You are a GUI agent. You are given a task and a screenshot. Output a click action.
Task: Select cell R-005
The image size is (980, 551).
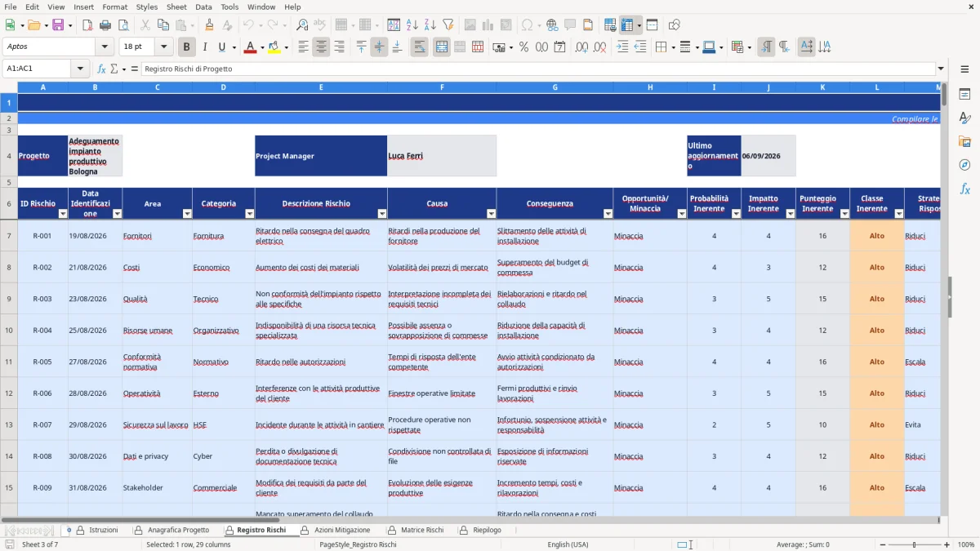[42, 362]
